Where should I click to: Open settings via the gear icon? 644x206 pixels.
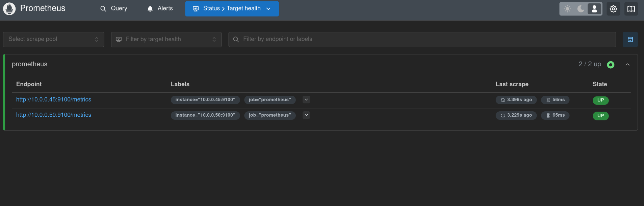tap(614, 9)
